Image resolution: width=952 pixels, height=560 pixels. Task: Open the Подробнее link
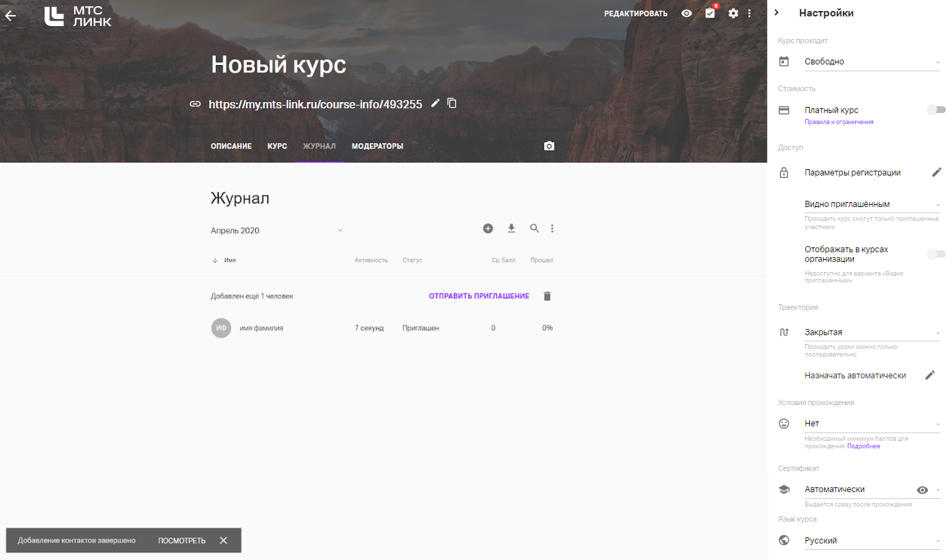tap(864, 446)
